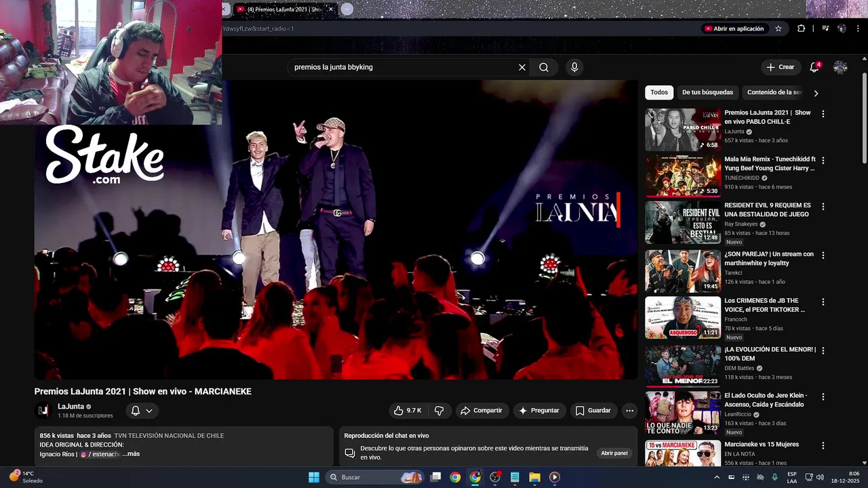Open title Marcianeke vs 15 Mujeres

pyautogui.click(x=762, y=445)
